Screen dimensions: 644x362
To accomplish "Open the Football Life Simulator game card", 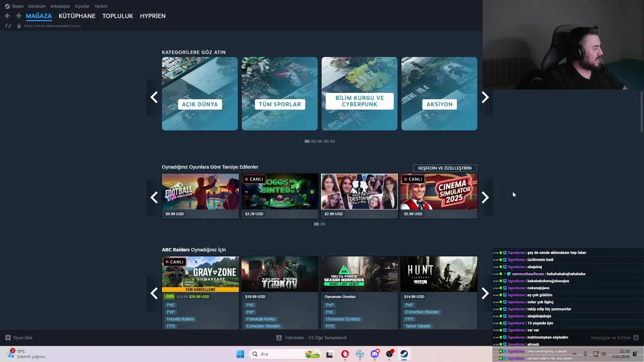I will pyautogui.click(x=200, y=196).
